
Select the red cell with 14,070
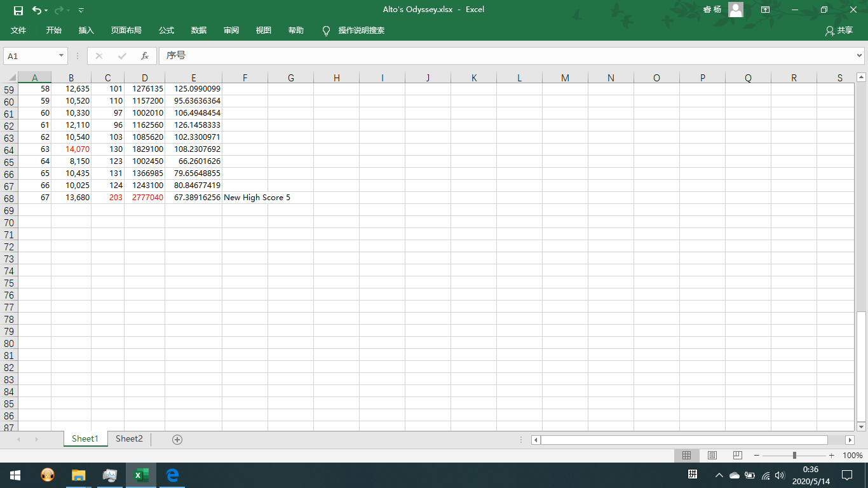tap(71, 149)
